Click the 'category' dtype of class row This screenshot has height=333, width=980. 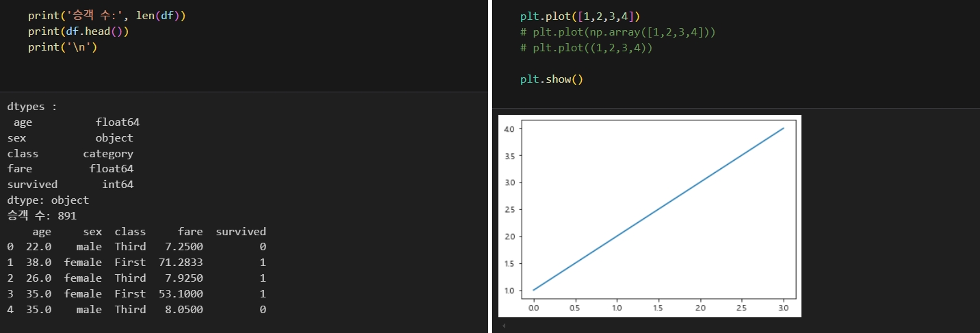pos(108,154)
